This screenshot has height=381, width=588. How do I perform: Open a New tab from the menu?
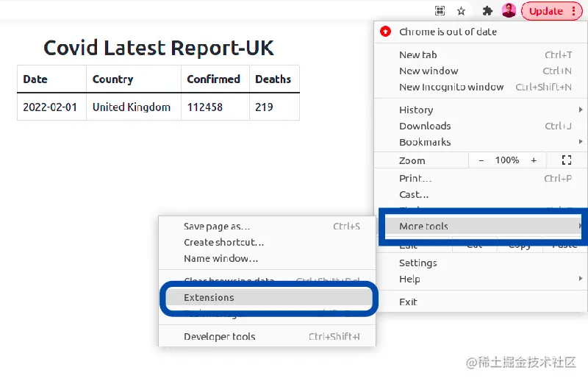[481, 55]
